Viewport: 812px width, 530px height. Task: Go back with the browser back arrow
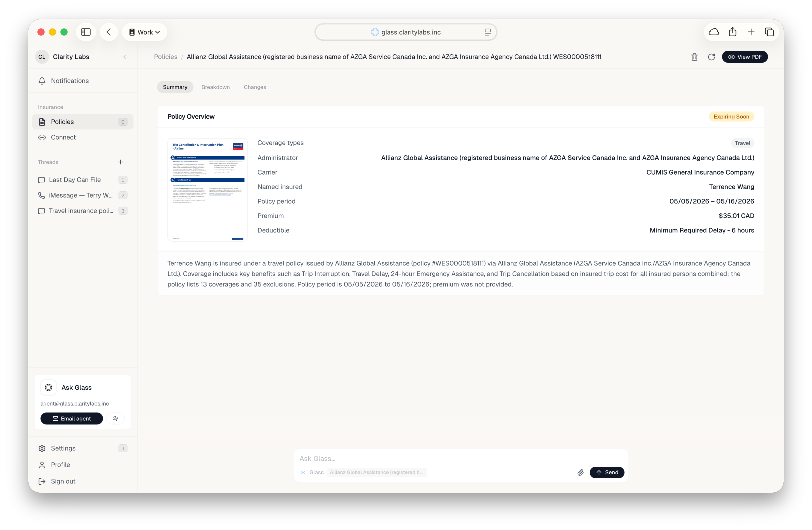(109, 32)
